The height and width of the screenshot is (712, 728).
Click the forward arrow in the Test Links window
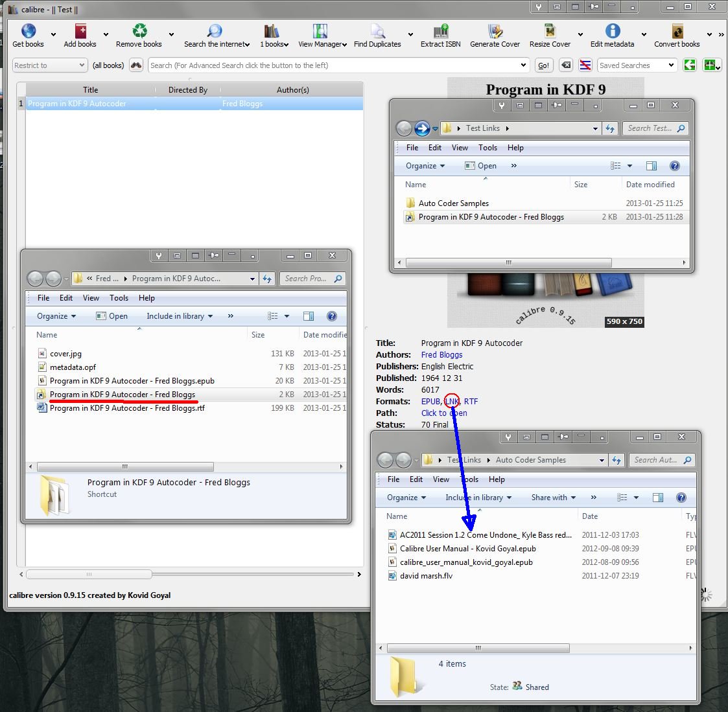pos(422,128)
